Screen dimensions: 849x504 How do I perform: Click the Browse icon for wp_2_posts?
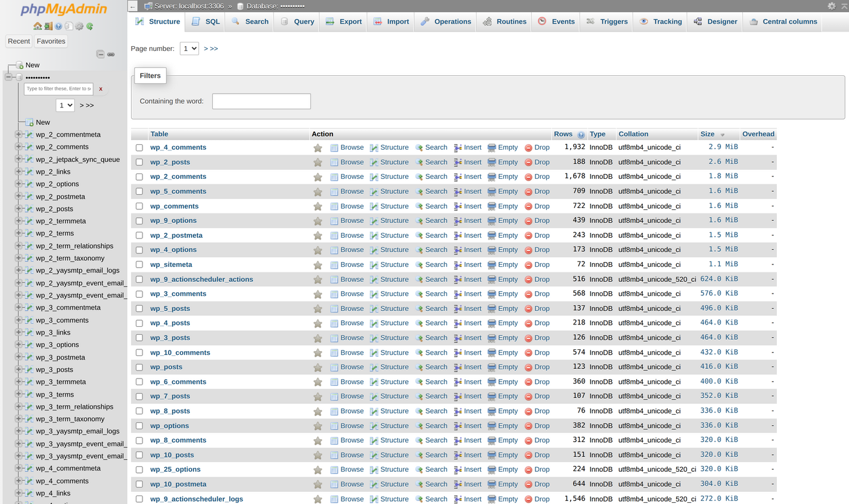[334, 162]
